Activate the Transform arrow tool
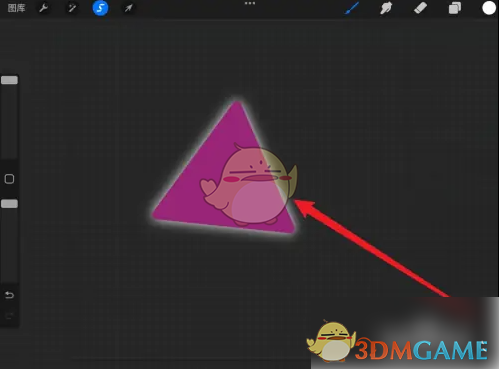This screenshot has width=499, height=369. 128,8
